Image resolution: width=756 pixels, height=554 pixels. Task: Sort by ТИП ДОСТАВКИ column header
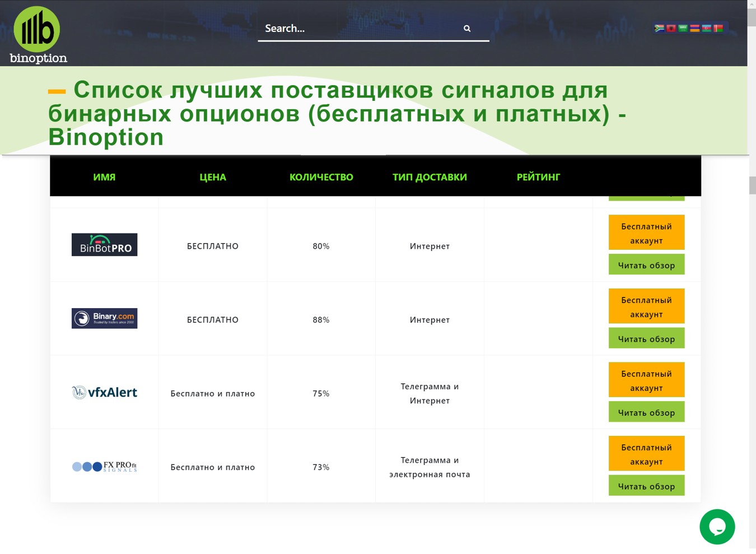point(430,177)
